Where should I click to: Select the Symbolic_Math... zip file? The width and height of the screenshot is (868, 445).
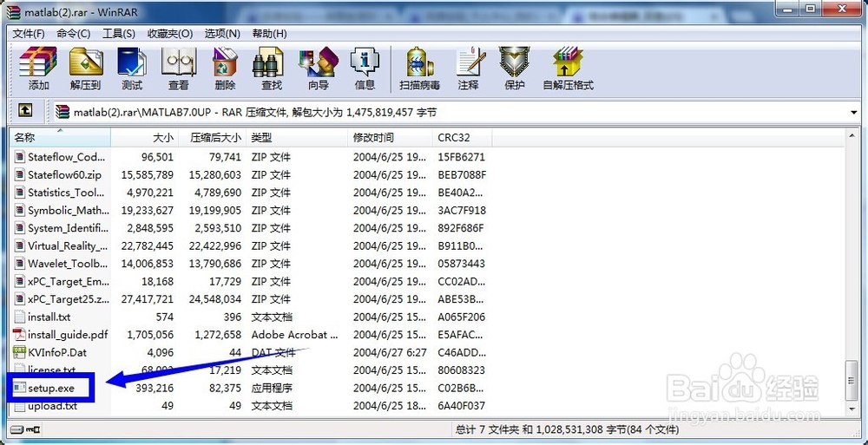tap(69, 210)
